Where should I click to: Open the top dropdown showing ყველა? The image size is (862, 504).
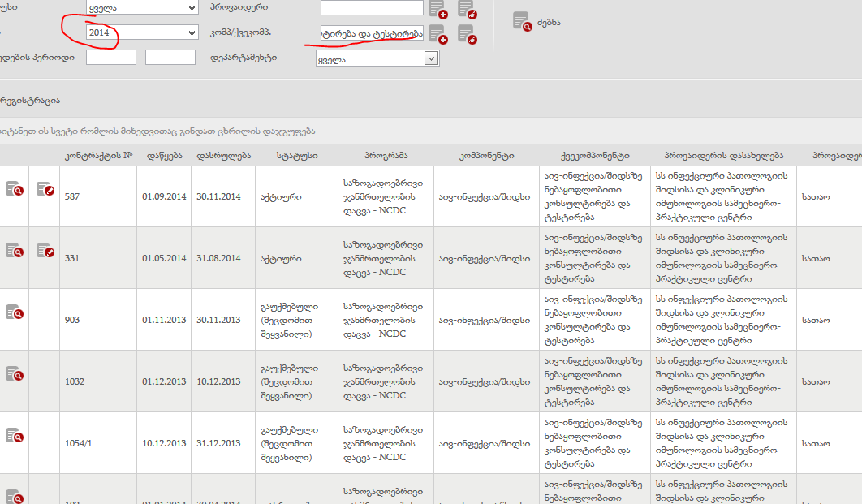pos(142,7)
